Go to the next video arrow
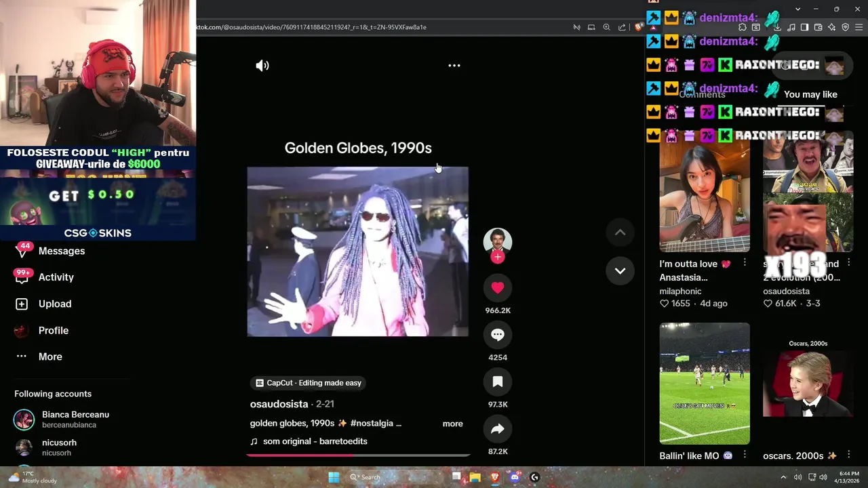 620,270
